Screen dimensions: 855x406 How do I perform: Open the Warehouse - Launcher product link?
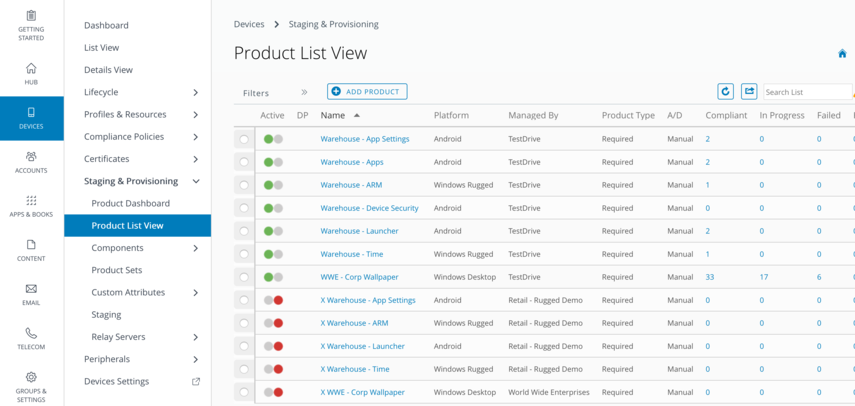[359, 231]
